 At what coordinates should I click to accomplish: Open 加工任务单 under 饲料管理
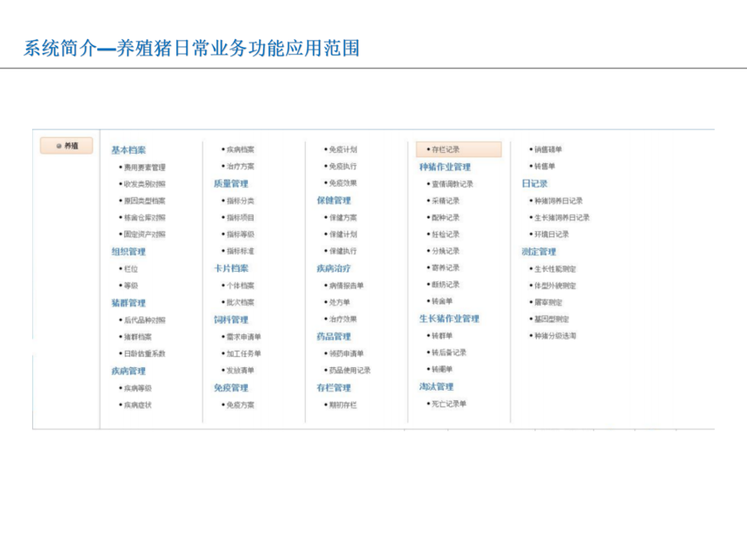[x=243, y=353]
